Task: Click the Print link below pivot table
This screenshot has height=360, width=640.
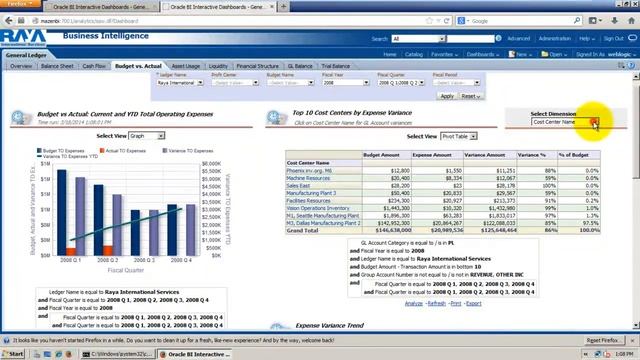Action: [x=456, y=303]
